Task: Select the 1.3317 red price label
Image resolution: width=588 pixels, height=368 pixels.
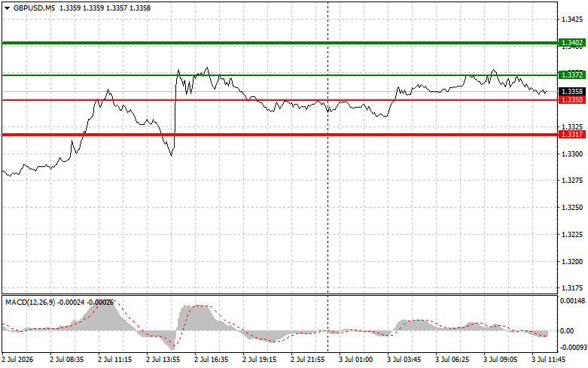Action: [x=572, y=135]
